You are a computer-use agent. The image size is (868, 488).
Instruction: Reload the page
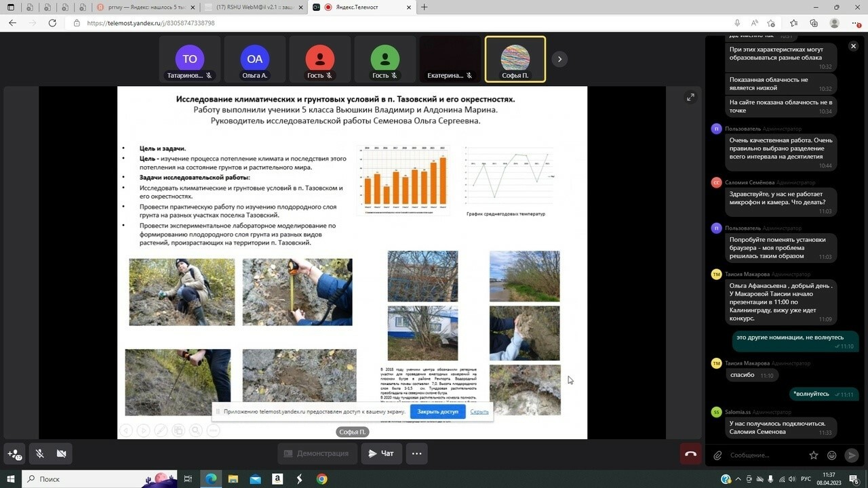[52, 23]
